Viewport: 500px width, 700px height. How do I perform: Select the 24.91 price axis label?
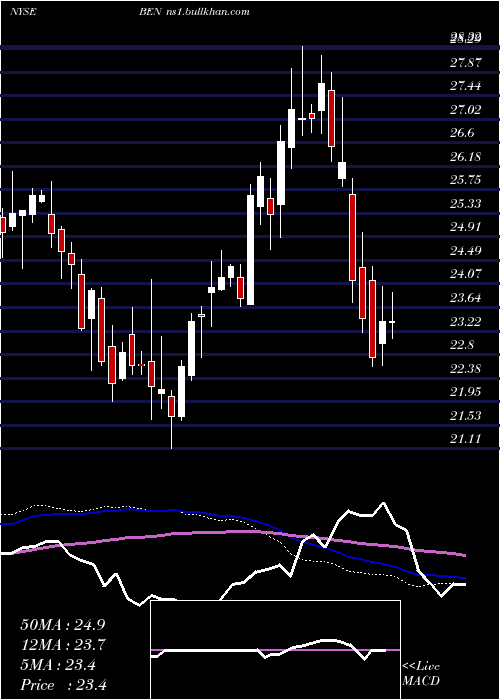(466, 227)
